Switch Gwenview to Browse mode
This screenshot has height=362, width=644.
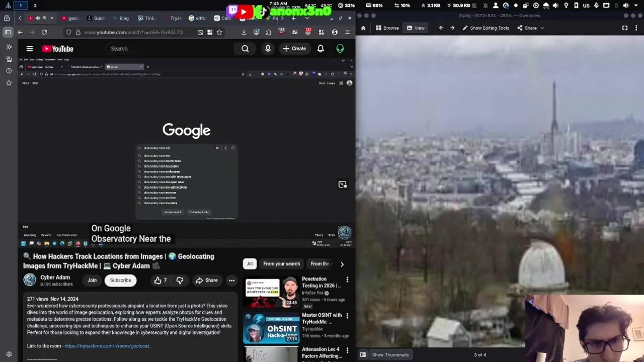click(x=387, y=28)
